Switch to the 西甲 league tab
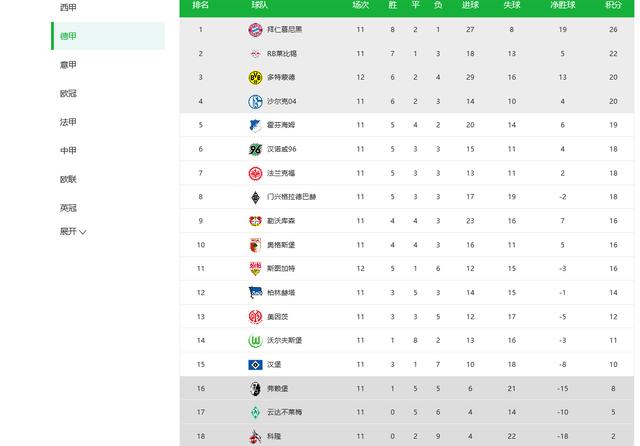The height and width of the screenshot is (446, 640). tap(68, 7)
